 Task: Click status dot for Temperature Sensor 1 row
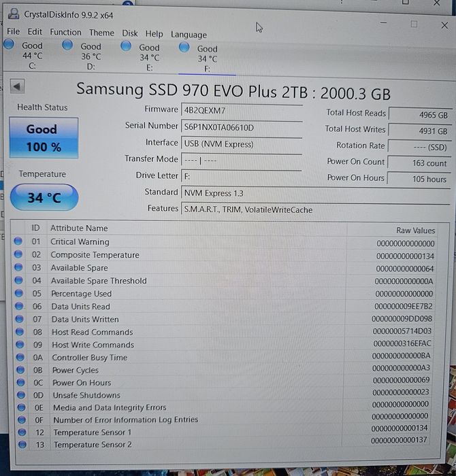pos(22,432)
